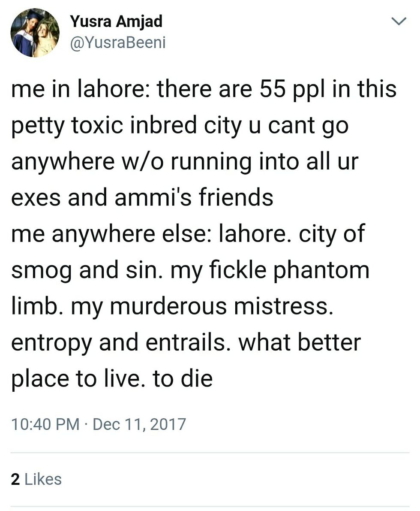Open the @YusraBeeni handle link
This screenshot has height=511, width=420.
coord(118,42)
